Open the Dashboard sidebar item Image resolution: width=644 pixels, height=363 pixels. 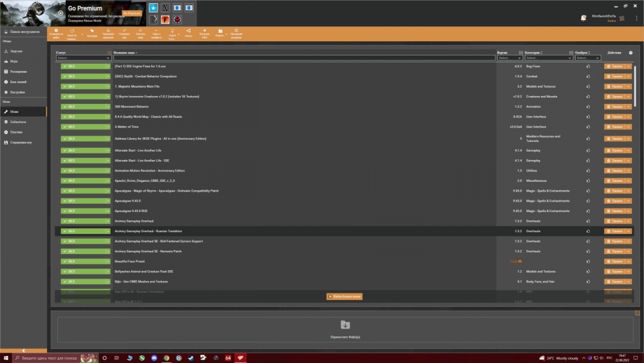(23, 32)
